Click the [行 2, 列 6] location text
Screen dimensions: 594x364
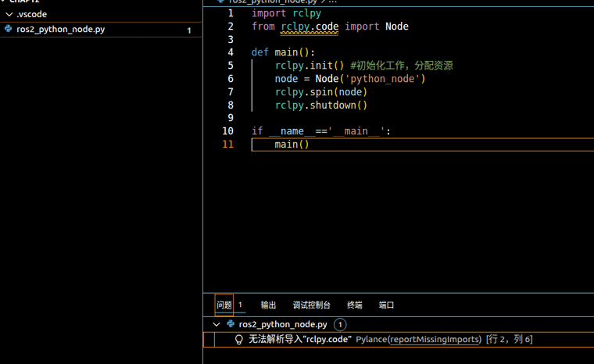click(x=509, y=339)
